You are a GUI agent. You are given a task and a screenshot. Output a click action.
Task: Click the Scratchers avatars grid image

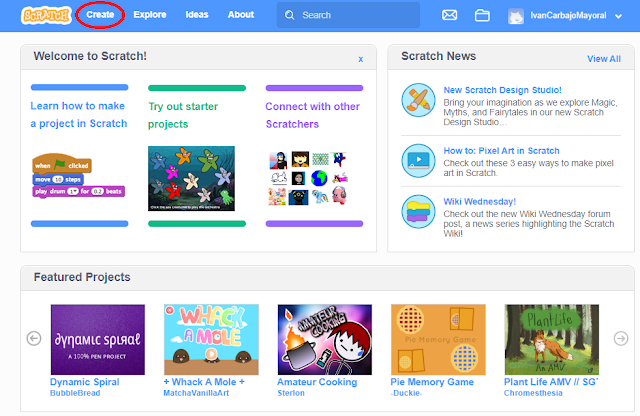pos(308,178)
